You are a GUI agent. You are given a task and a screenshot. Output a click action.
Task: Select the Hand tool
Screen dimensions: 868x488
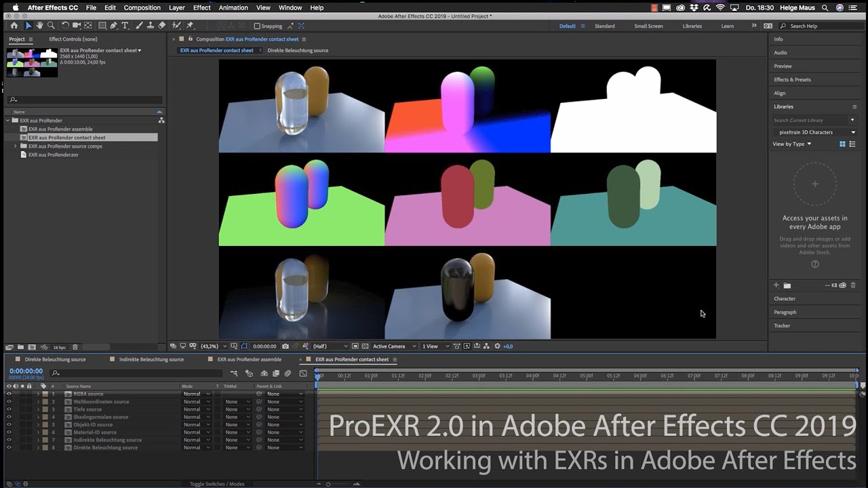pos(40,26)
